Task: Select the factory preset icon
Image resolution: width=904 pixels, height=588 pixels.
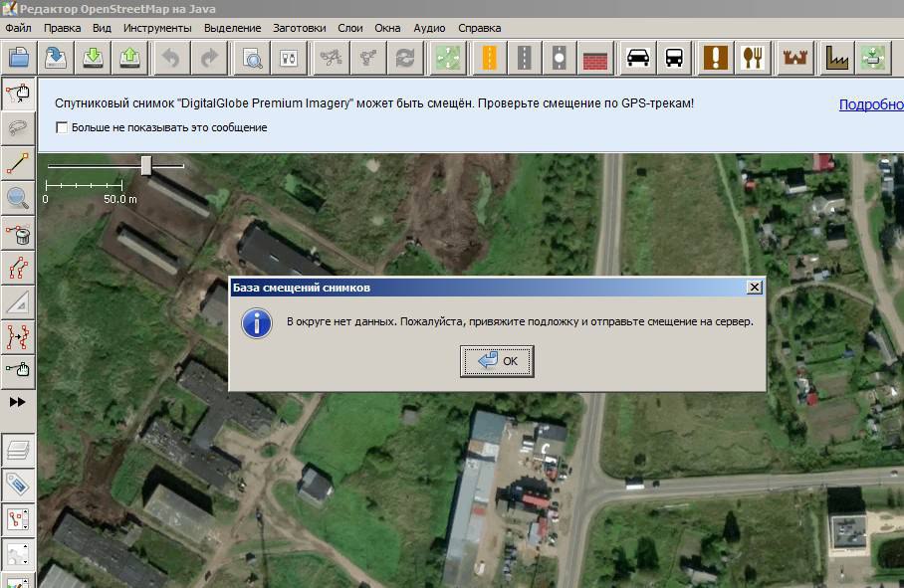Action: coord(836,58)
